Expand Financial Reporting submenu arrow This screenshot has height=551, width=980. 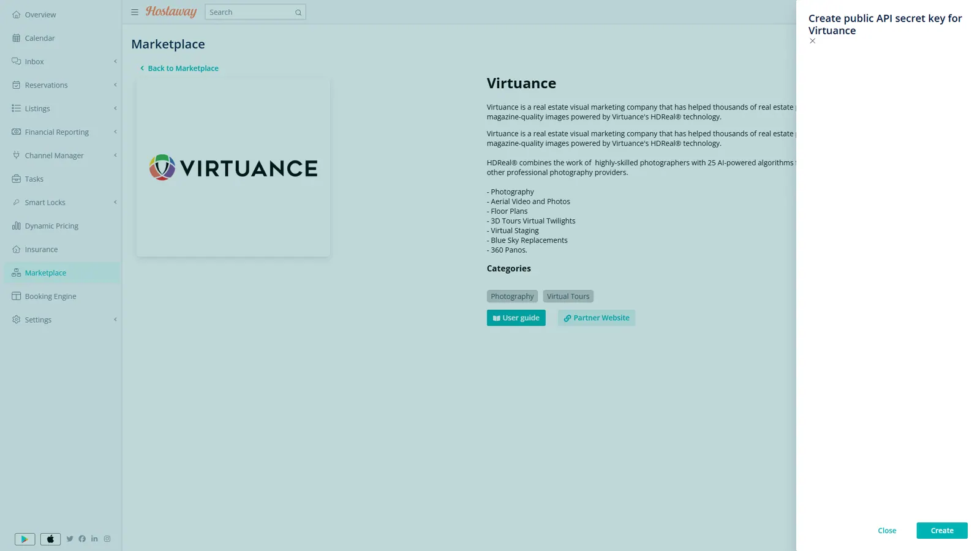115,132
